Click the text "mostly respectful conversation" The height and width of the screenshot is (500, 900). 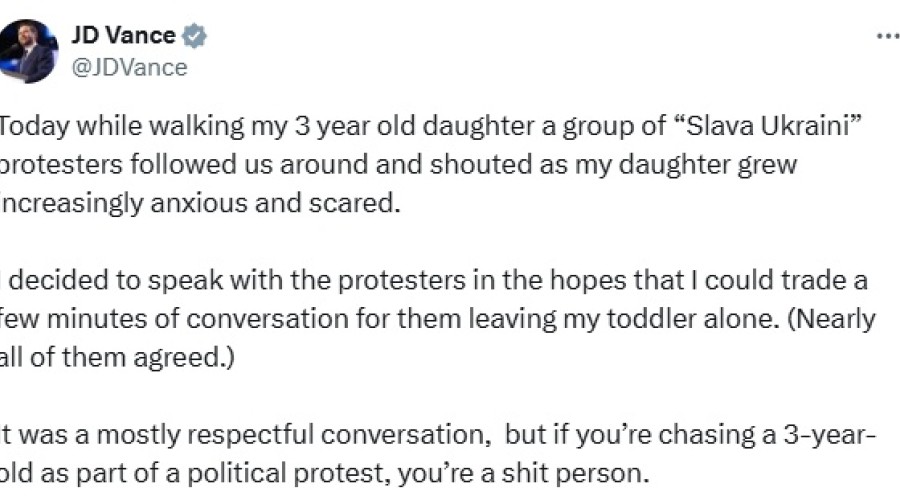pos(290,435)
